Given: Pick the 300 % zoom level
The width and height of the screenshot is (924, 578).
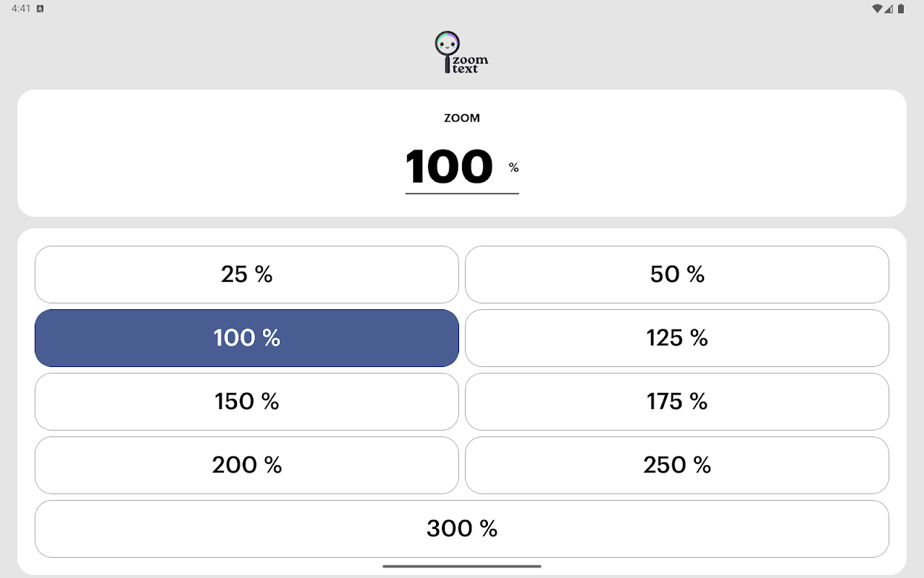Looking at the screenshot, I should pos(462,529).
